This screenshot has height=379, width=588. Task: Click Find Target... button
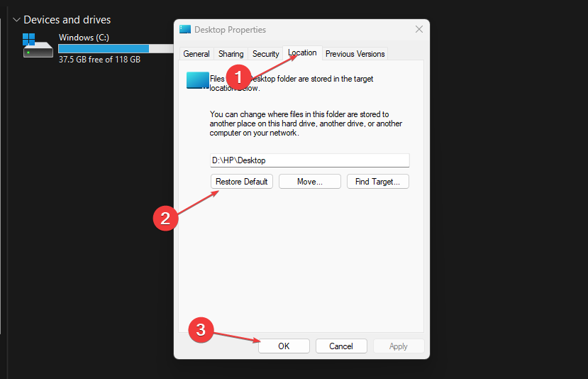coord(377,182)
